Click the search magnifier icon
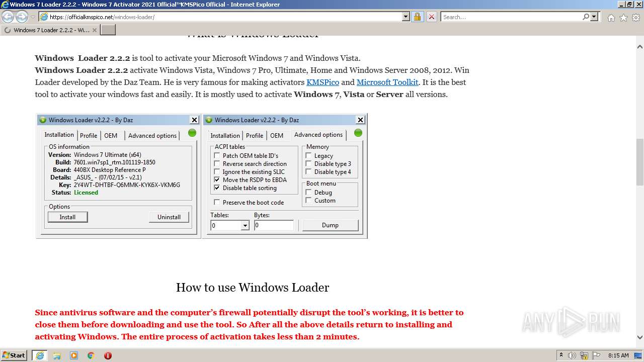 [586, 17]
